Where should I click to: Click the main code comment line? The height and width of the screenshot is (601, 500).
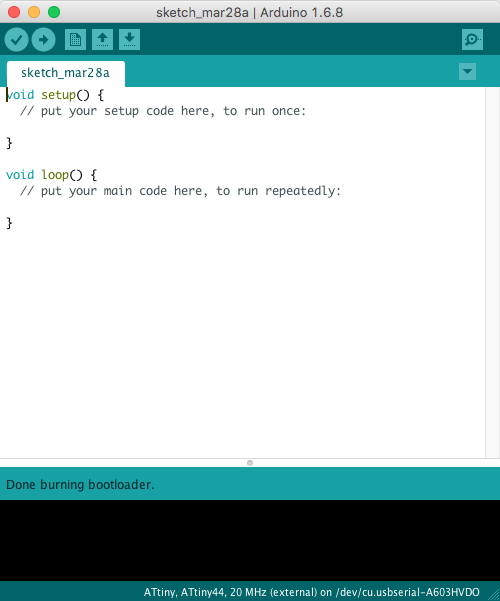tap(181, 191)
